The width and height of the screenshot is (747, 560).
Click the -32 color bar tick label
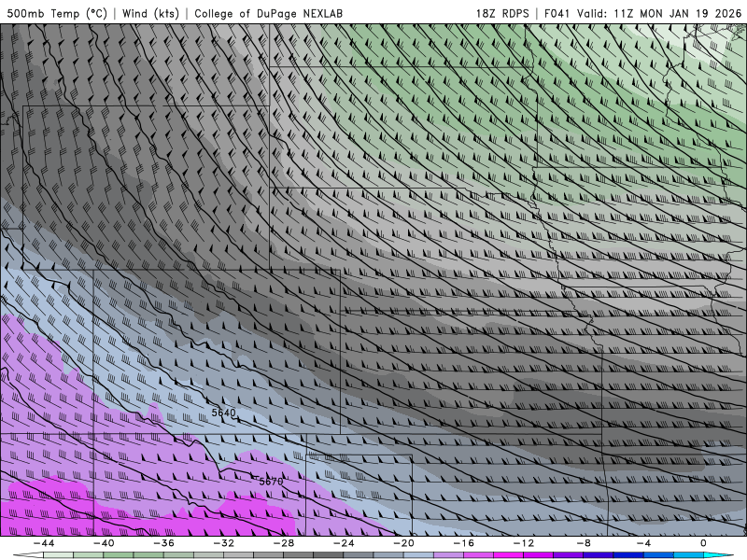223,543
